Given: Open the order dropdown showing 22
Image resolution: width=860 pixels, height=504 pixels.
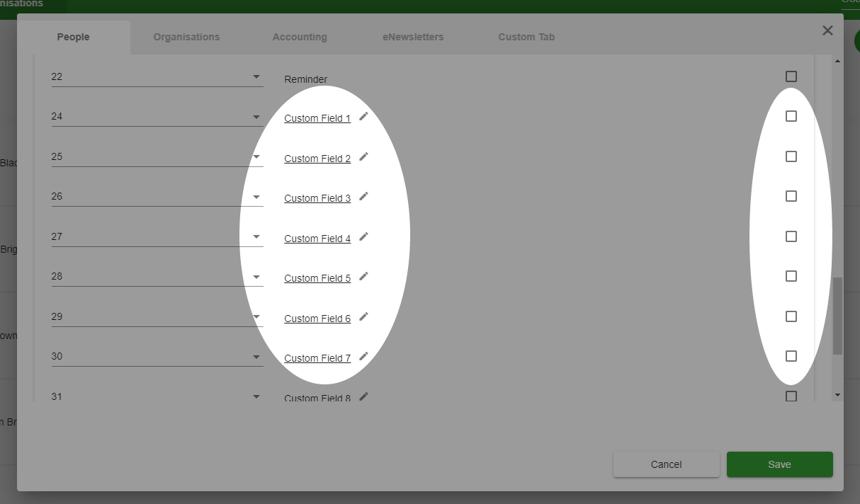Looking at the screenshot, I should coord(157,76).
